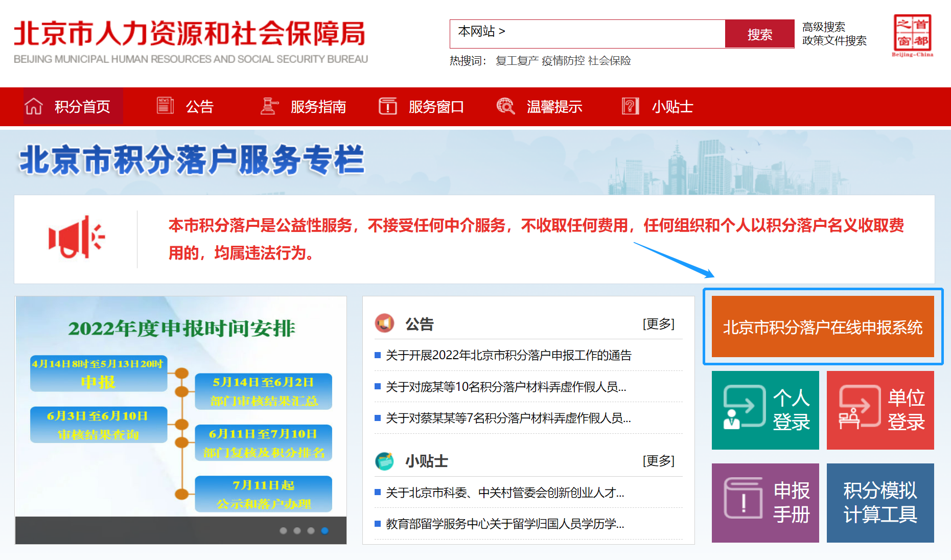Select hot search term 社会保险

pyautogui.click(x=609, y=61)
